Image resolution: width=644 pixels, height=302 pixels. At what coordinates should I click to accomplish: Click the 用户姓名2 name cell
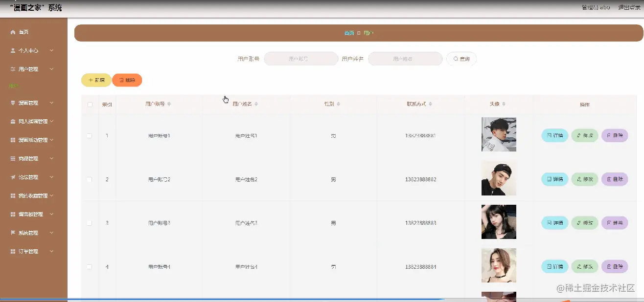[246, 180]
